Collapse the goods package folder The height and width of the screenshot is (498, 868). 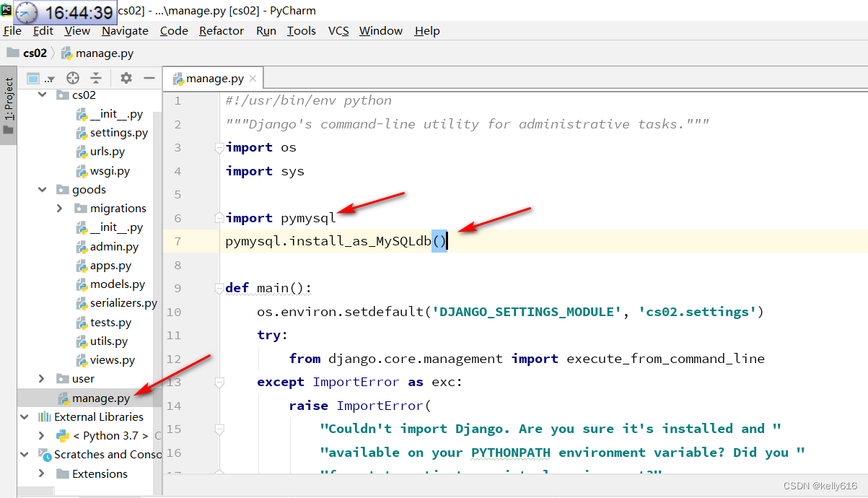pos(42,189)
